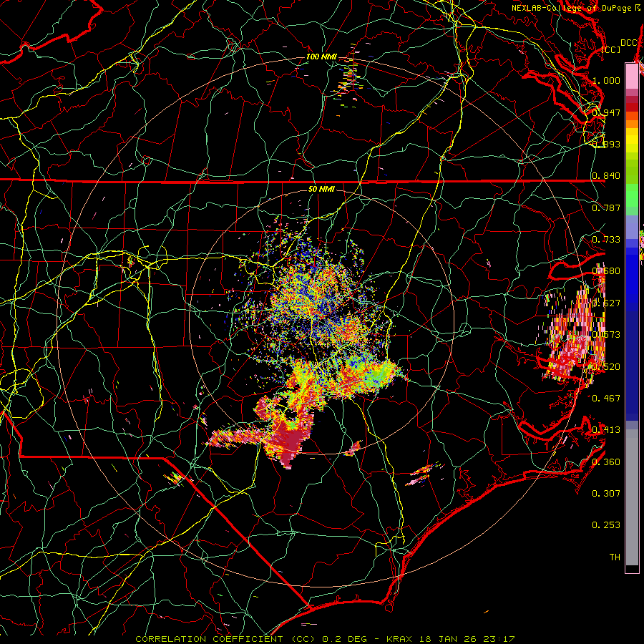Click the [CC] units label above the color bar
The width and height of the screenshot is (644, 644).
[611, 49]
